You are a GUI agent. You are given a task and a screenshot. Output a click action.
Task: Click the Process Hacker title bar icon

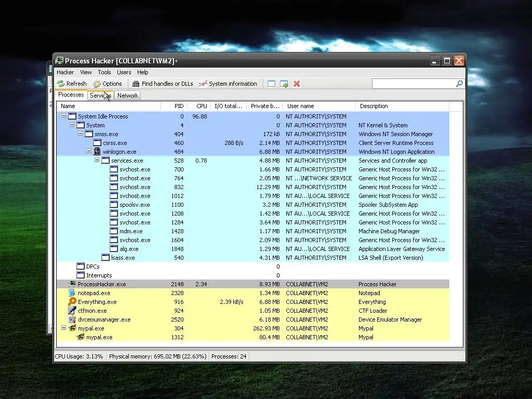coord(59,61)
